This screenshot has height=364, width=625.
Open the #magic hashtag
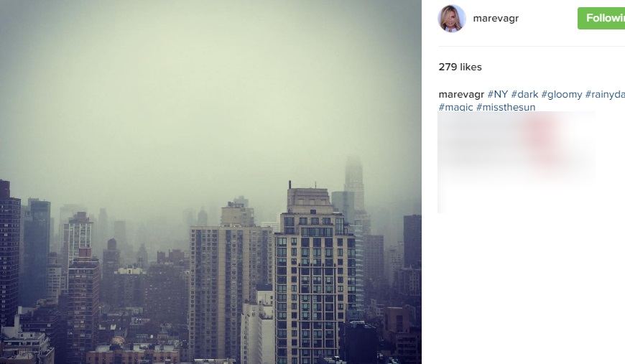[455, 107]
